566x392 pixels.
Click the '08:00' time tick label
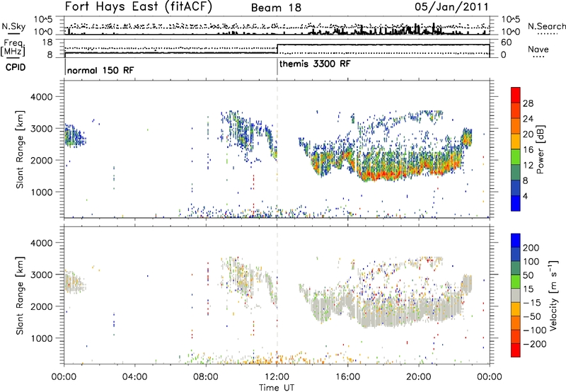206,377
